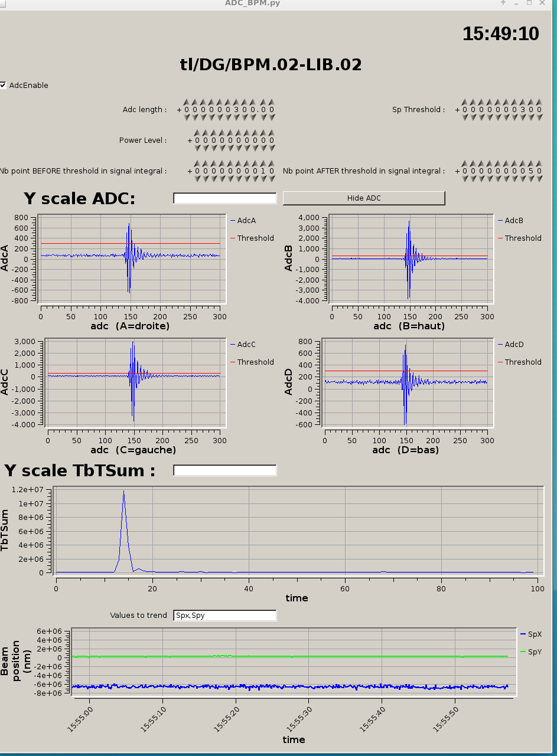
Task: Click the up arrow above digit 3 in Adc length
Action: click(x=236, y=102)
